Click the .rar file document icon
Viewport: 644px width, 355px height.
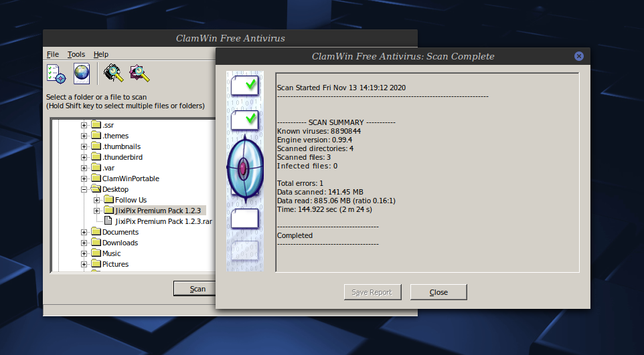108,221
